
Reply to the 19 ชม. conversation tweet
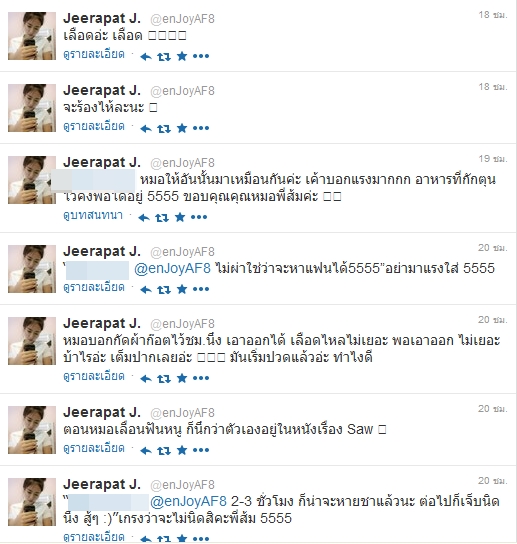pyautogui.click(x=144, y=218)
